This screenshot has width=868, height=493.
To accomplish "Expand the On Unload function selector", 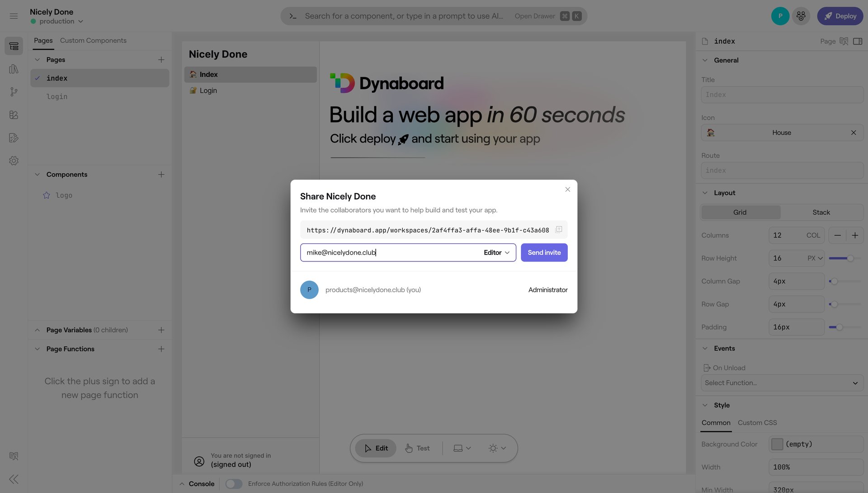I will (781, 383).
